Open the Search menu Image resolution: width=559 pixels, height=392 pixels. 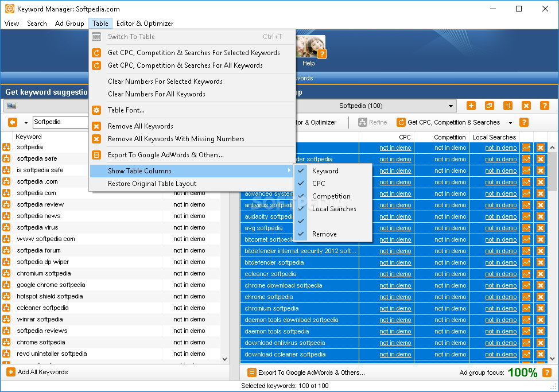37,24
